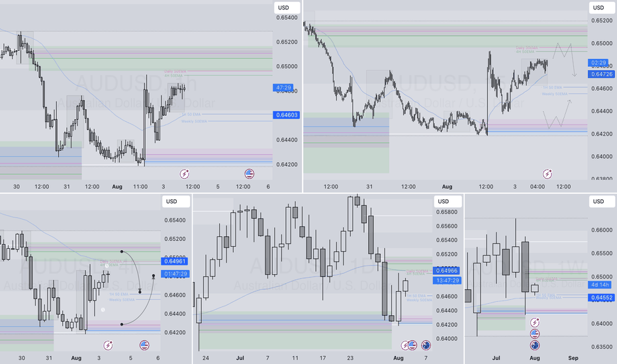Viewport: 617px width, 364px height.
Task: Click the 0.65800 price level on the daily chart
Action: pos(447,212)
